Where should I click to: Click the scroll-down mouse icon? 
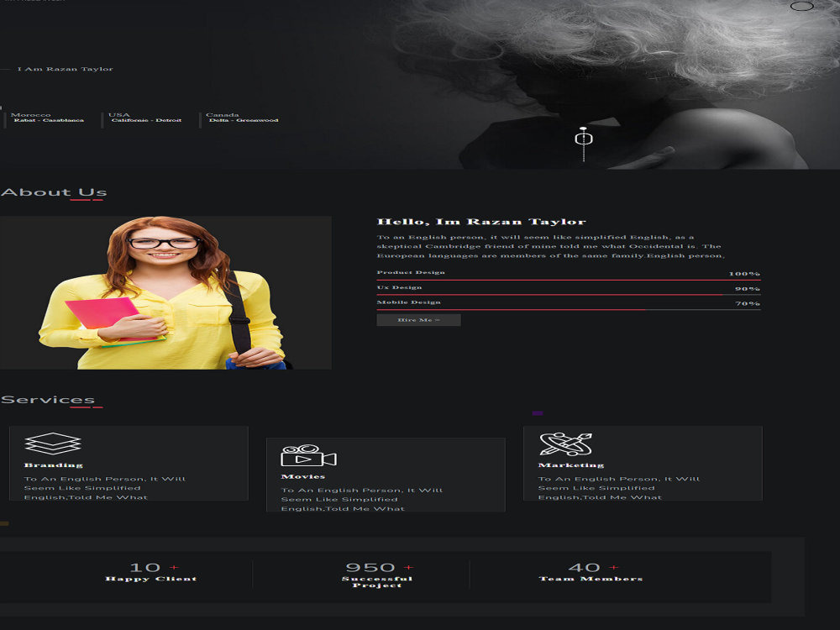tap(584, 139)
